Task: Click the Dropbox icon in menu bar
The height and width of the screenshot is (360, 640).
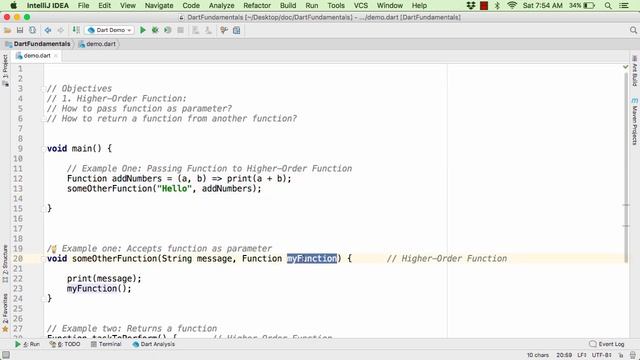Action: [471, 5]
